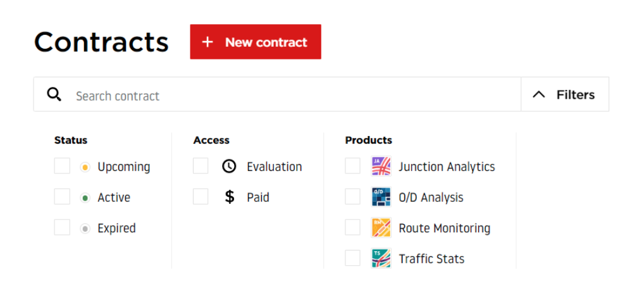Tick the Expired status checkbox

(x=62, y=227)
